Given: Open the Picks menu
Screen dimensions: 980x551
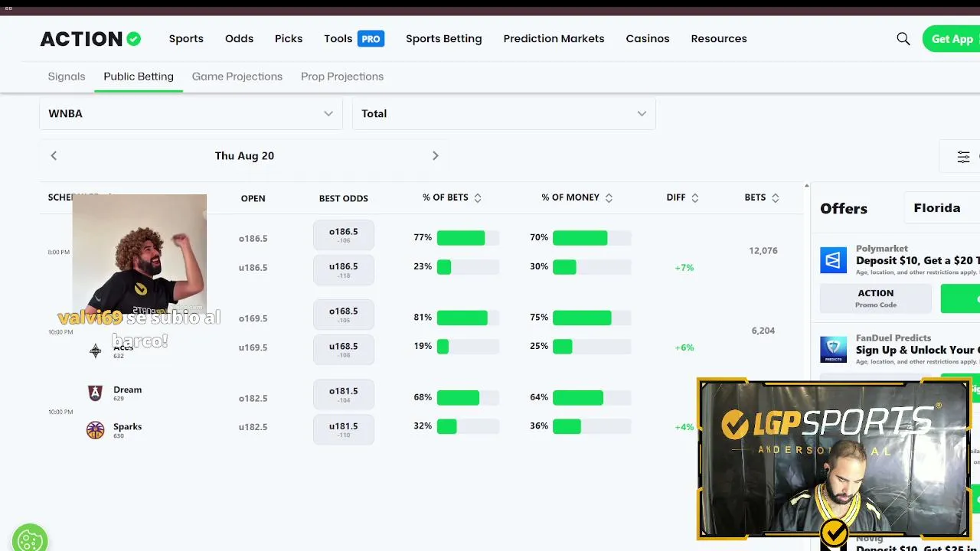Looking at the screenshot, I should click(289, 38).
